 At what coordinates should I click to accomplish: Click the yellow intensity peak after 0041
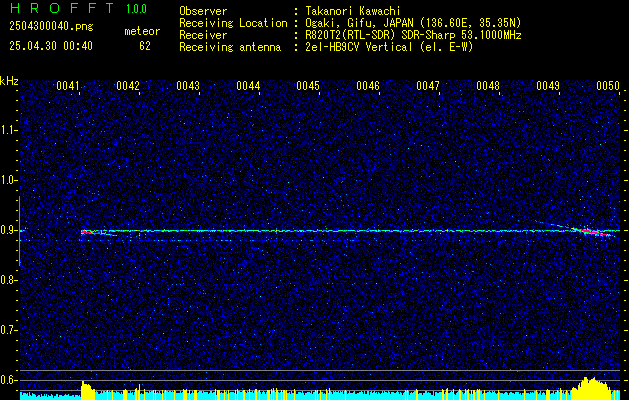coord(87,390)
